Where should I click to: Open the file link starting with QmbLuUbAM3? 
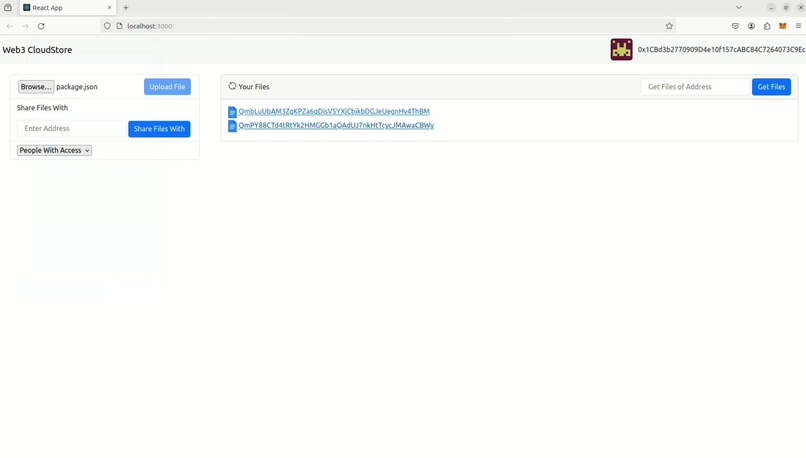[x=334, y=112]
